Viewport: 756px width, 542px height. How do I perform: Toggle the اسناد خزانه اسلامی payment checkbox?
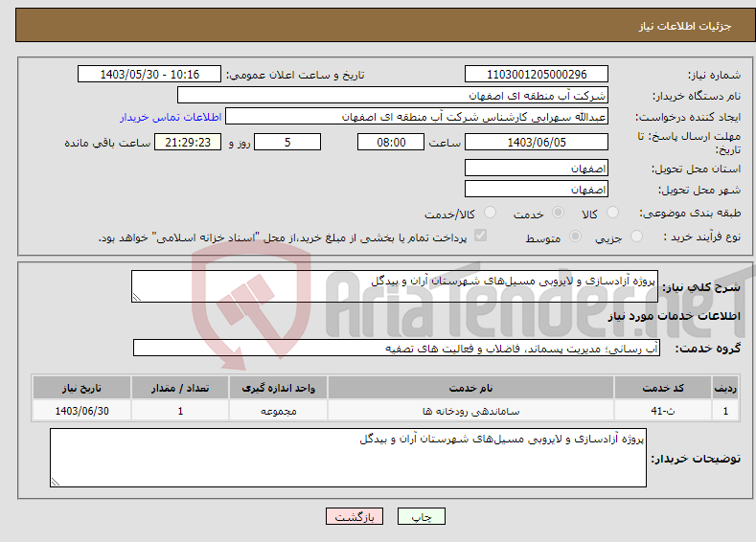point(480,236)
